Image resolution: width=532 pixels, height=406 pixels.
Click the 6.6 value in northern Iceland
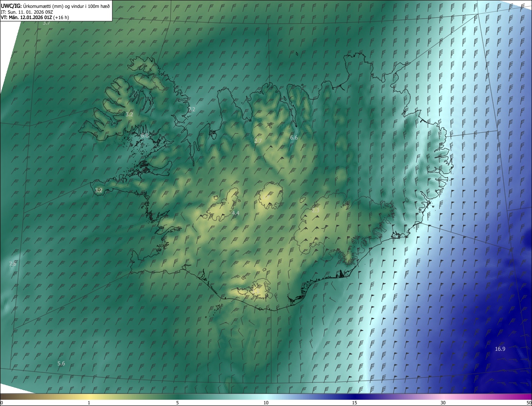coord(294,137)
